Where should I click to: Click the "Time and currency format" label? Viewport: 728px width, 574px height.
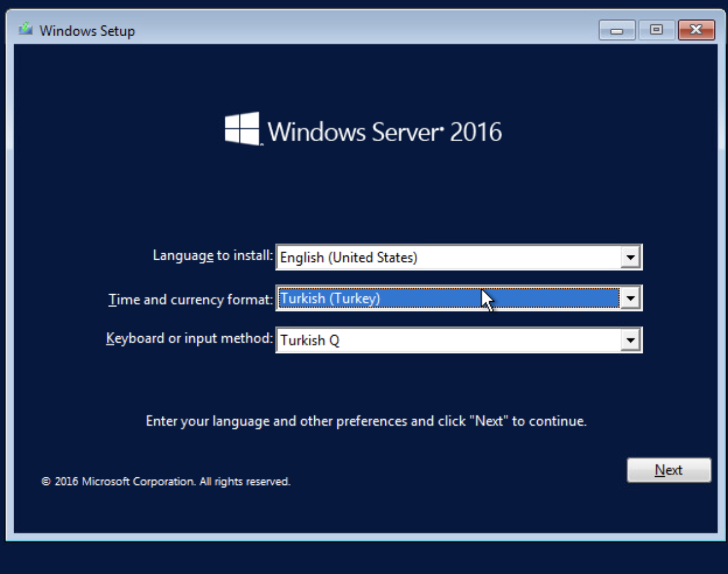[190, 299]
